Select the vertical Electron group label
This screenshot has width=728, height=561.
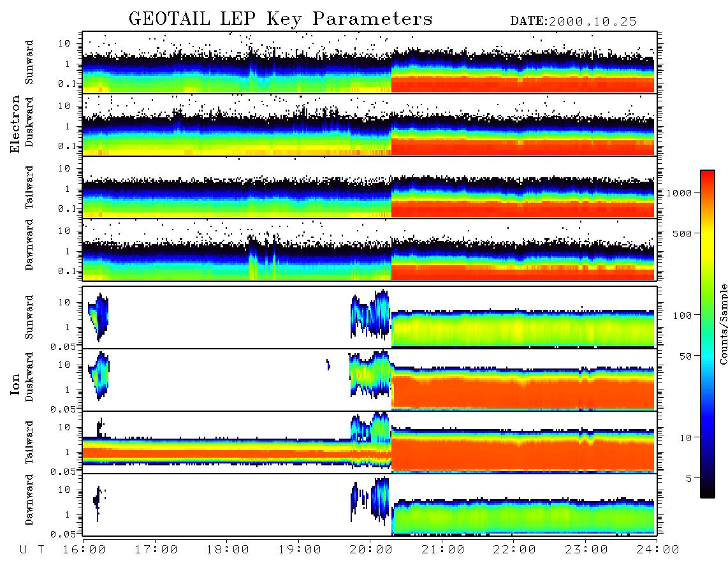[15, 124]
